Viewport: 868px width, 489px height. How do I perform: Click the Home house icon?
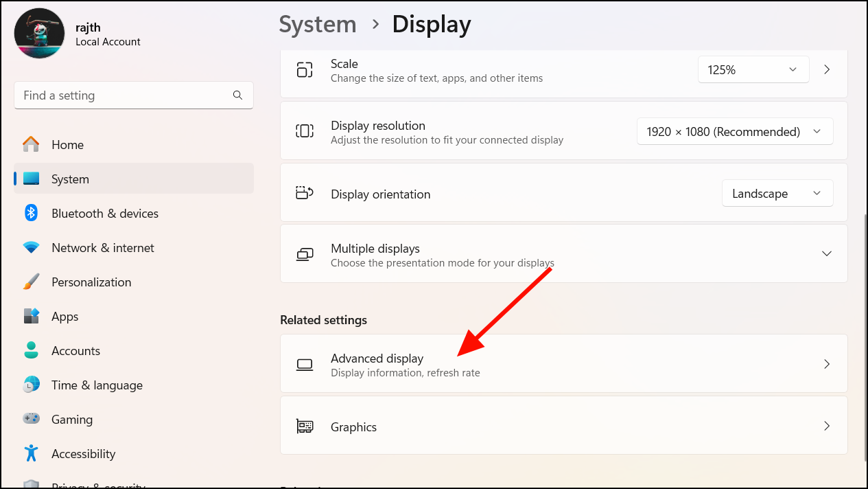point(31,144)
